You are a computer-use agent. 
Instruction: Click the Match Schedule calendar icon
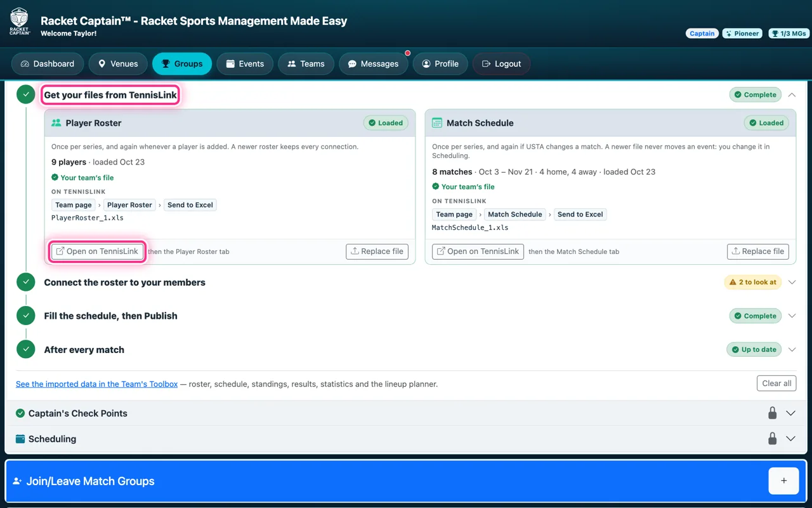point(437,123)
